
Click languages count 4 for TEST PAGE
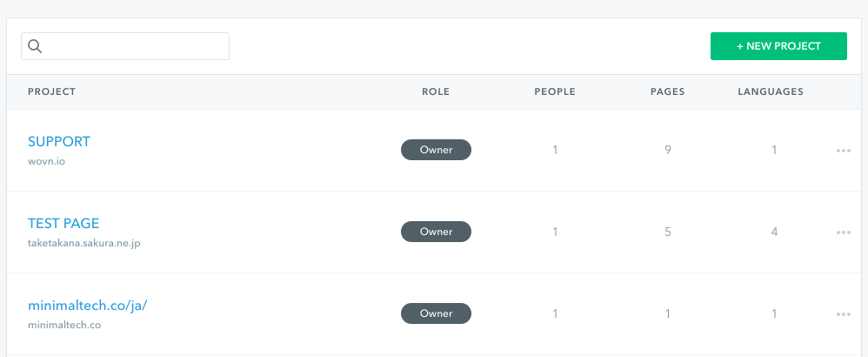click(x=774, y=232)
